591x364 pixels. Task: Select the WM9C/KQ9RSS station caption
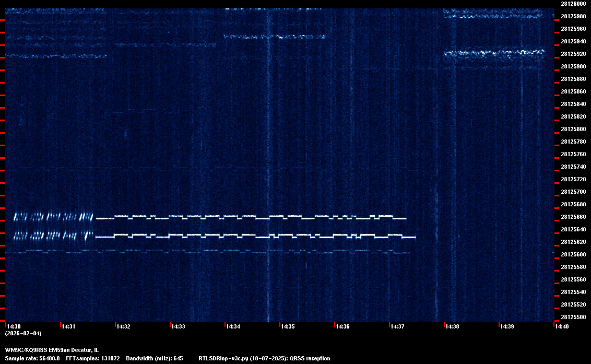tap(51, 349)
